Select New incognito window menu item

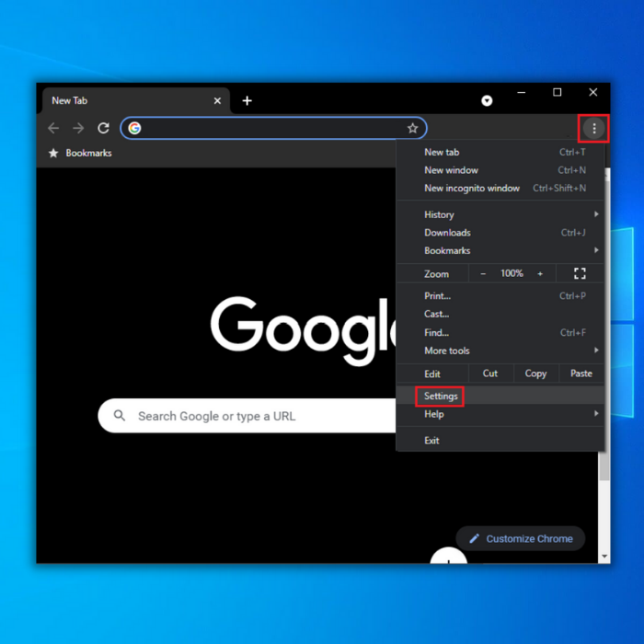[x=500, y=188]
